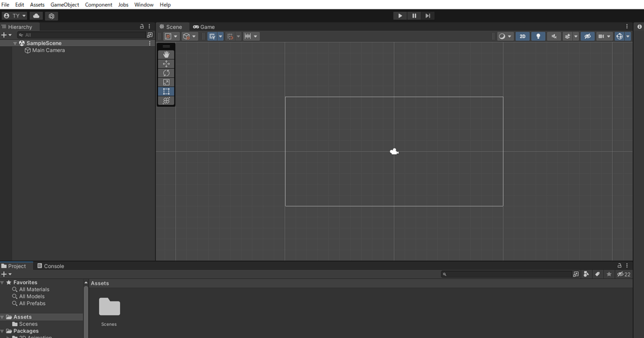Screen dimensions: 644x338
Task: Collapse the Favorites group
Action: [2, 282]
